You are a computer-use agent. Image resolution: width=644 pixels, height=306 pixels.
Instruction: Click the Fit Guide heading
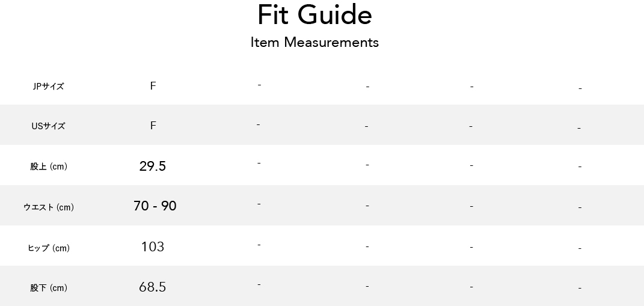pos(314,15)
